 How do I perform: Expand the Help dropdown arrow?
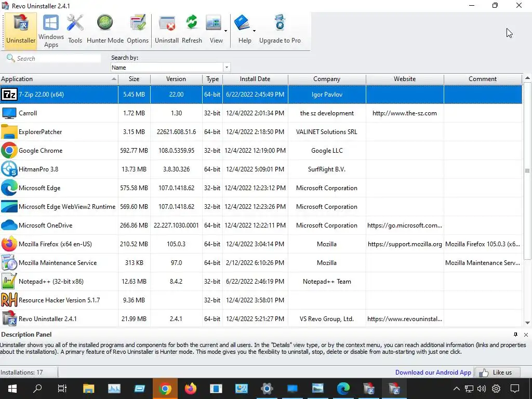click(254, 31)
